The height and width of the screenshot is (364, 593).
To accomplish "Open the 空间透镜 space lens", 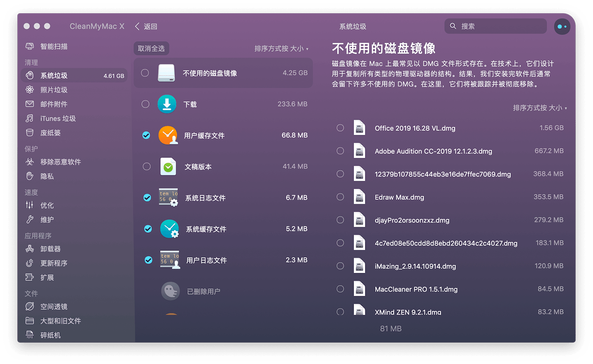I will pyautogui.click(x=47, y=306).
